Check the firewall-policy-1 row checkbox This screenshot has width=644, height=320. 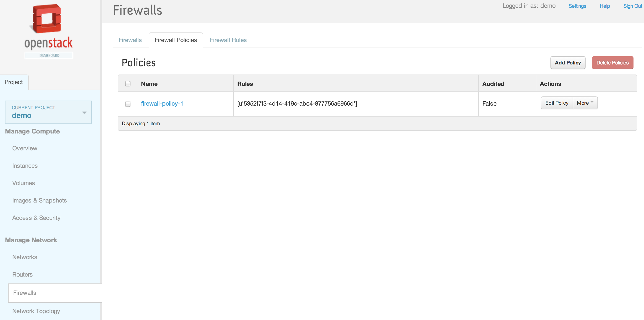coord(128,104)
